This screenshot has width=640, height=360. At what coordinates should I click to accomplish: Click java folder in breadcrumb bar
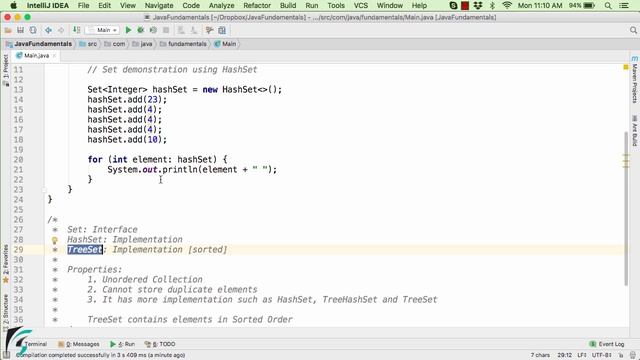pos(142,44)
